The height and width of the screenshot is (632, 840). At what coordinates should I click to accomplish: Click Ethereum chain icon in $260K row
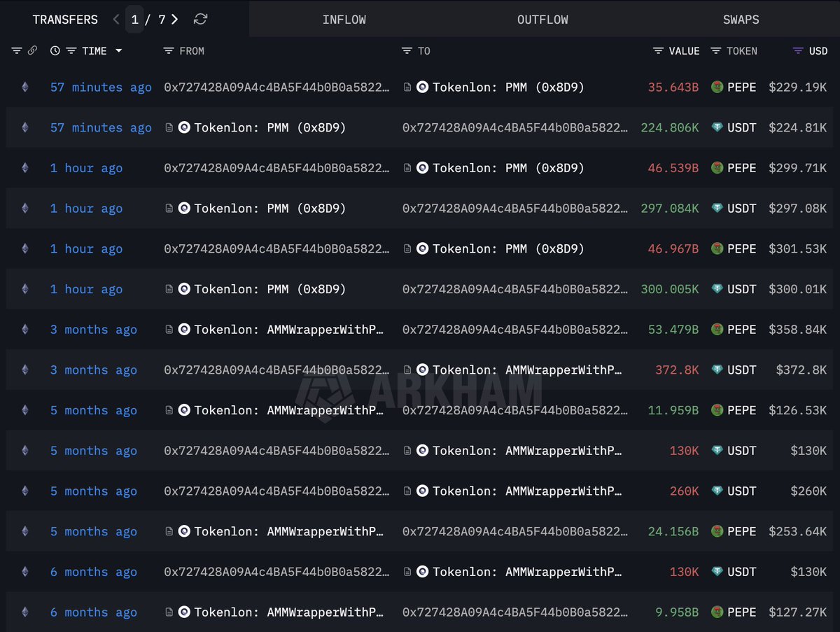coord(25,491)
